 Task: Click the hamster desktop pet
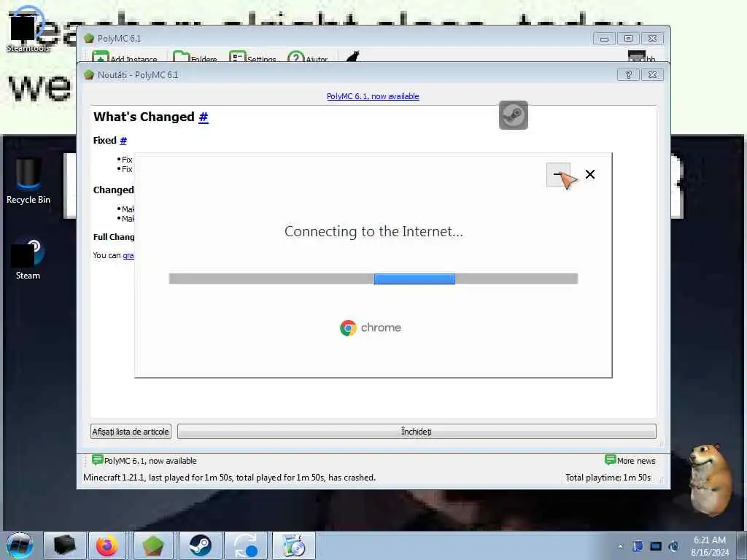click(x=711, y=480)
